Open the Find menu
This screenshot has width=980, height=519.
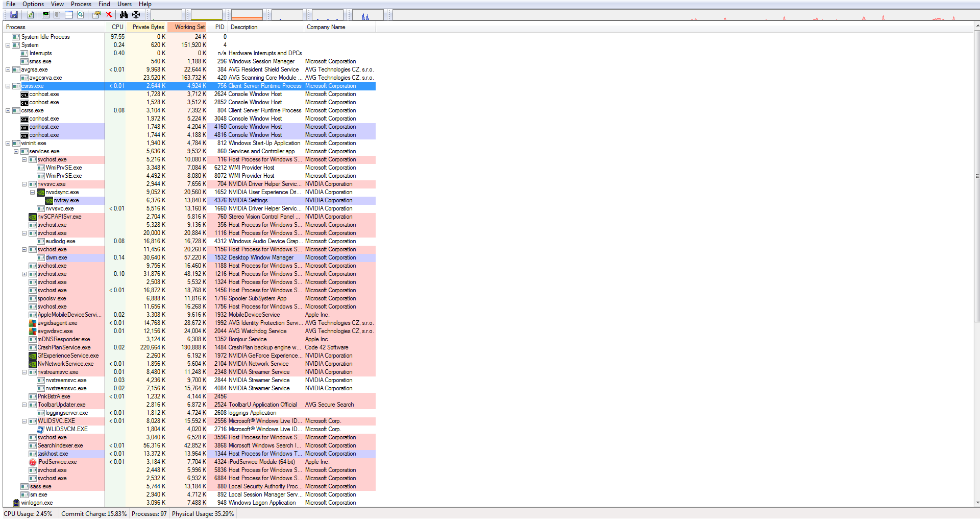[104, 4]
